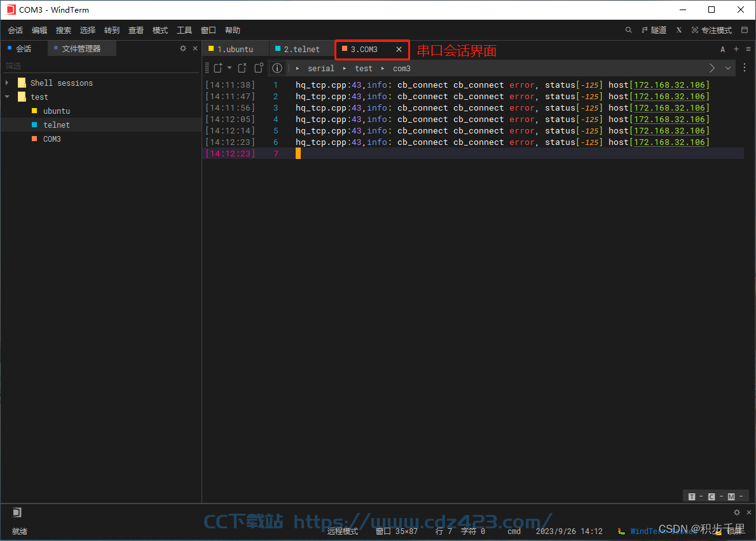Viewport: 756px width, 541px height.
Task: Select the test folder
Action: (x=39, y=97)
